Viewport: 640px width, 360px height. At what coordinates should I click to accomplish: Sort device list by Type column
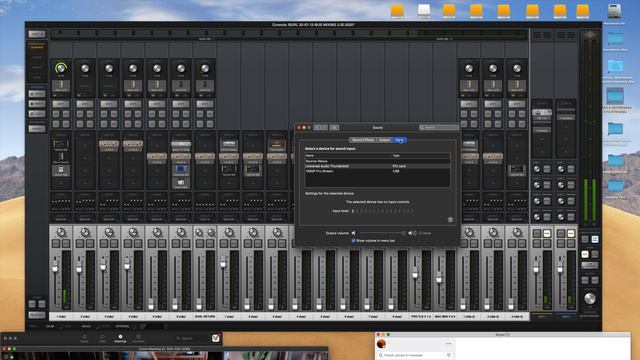point(421,156)
